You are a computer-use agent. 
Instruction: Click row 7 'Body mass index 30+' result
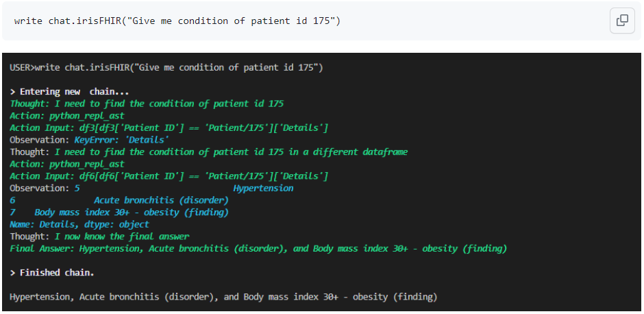tap(132, 213)
